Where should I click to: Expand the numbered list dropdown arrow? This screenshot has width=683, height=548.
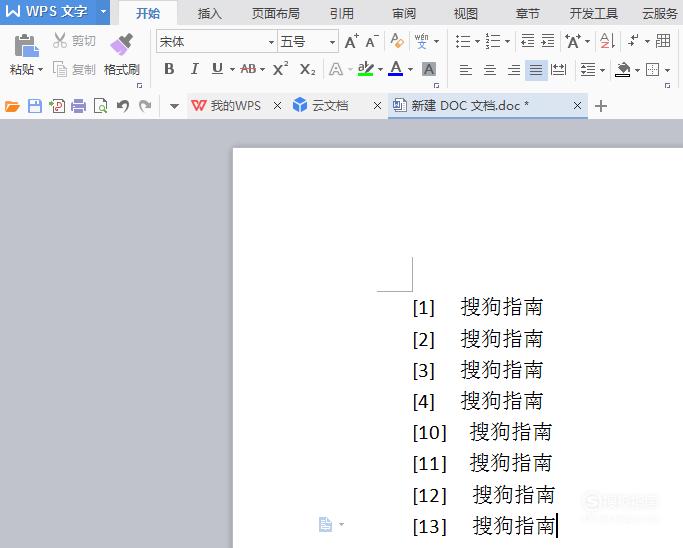click(507, 41)
